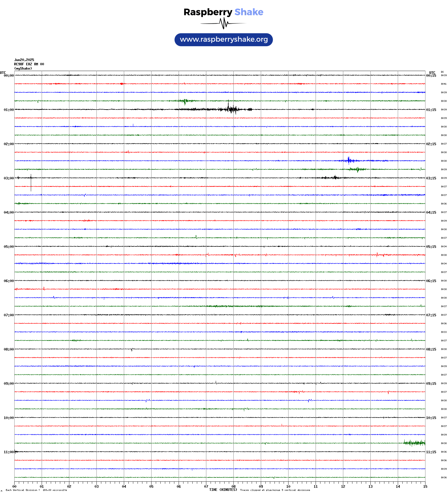Click the 06:15 time label on right axis
This screenshot has height=494, width=448.
point(431,281)
